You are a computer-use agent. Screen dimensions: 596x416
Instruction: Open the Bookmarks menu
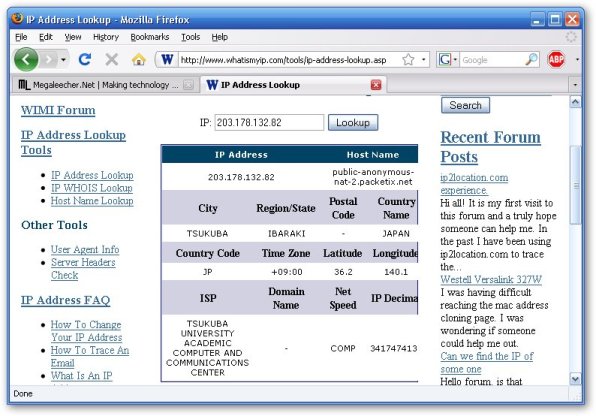(x=149, y=37)
